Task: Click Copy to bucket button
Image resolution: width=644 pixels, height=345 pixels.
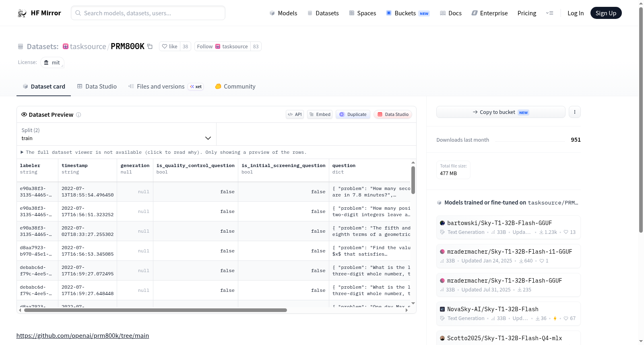Action: pos(501,112)
